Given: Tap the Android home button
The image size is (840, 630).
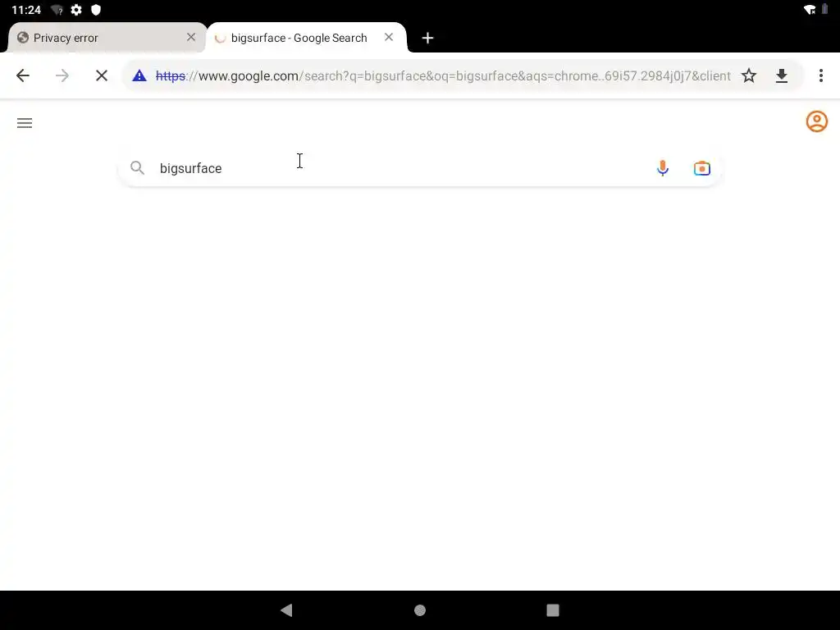Looking at the screenshot, I should pos(420,609).
